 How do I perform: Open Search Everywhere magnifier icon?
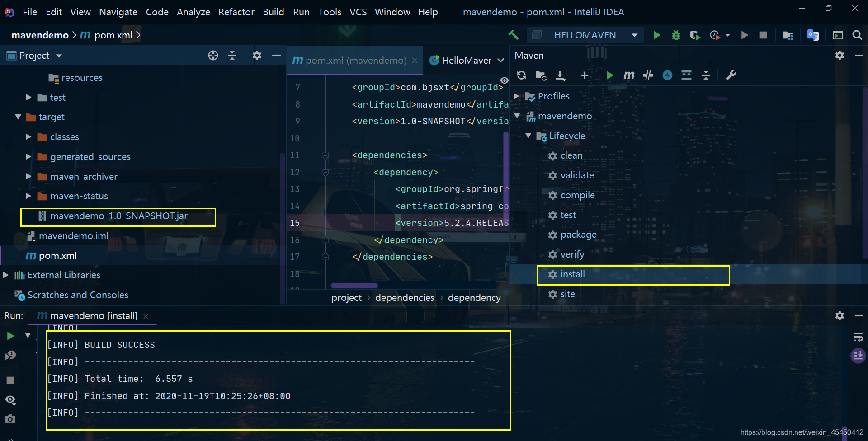(857, 35)
